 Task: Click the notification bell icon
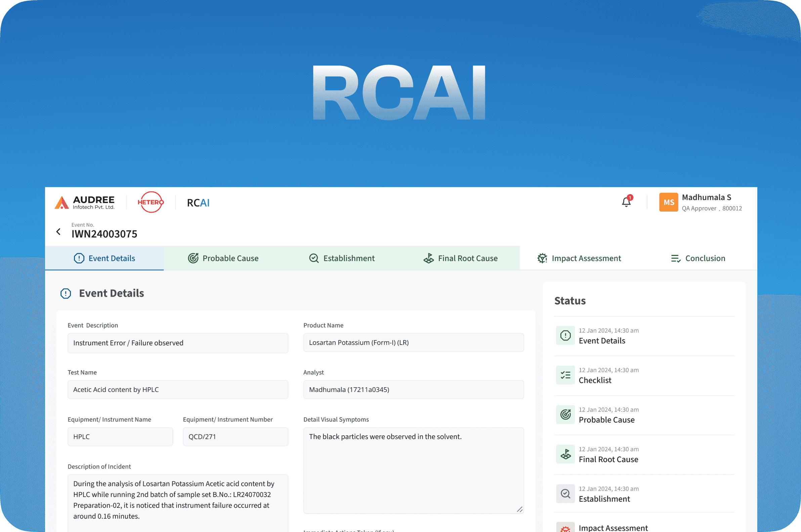(x=626, y=202)
